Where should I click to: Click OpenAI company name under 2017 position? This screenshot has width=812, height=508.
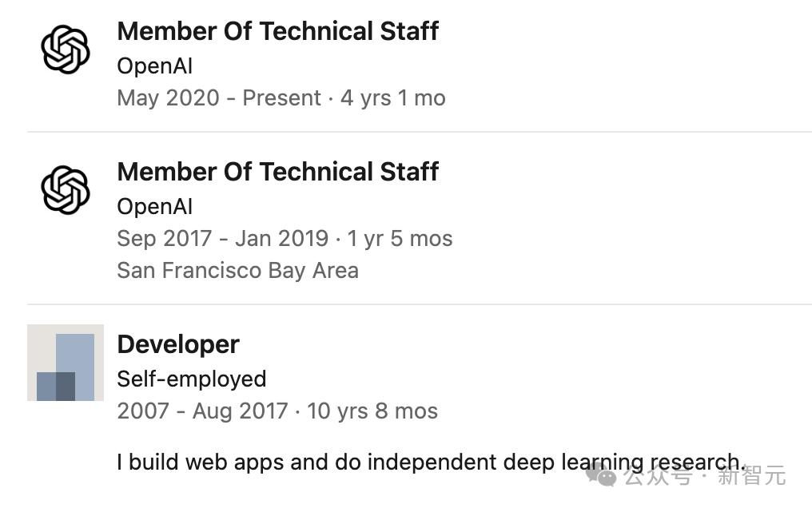click(x=155, y=206)
